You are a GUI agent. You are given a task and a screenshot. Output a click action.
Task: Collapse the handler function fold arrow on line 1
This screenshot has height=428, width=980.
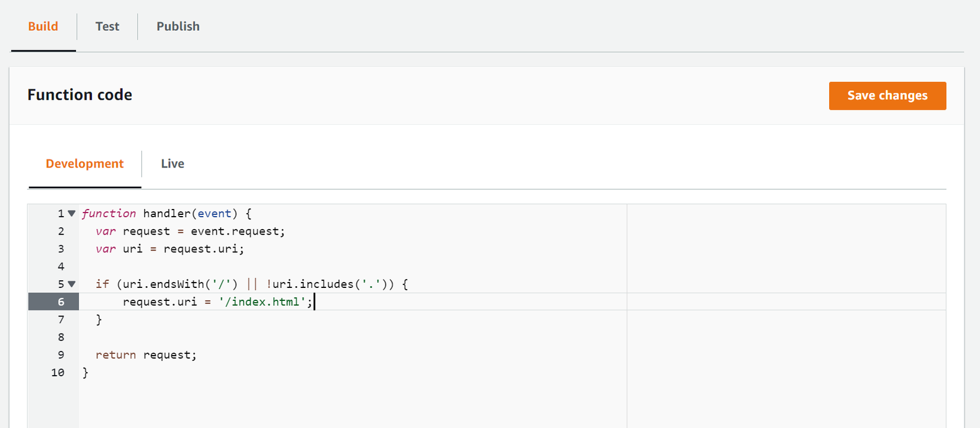72,214
